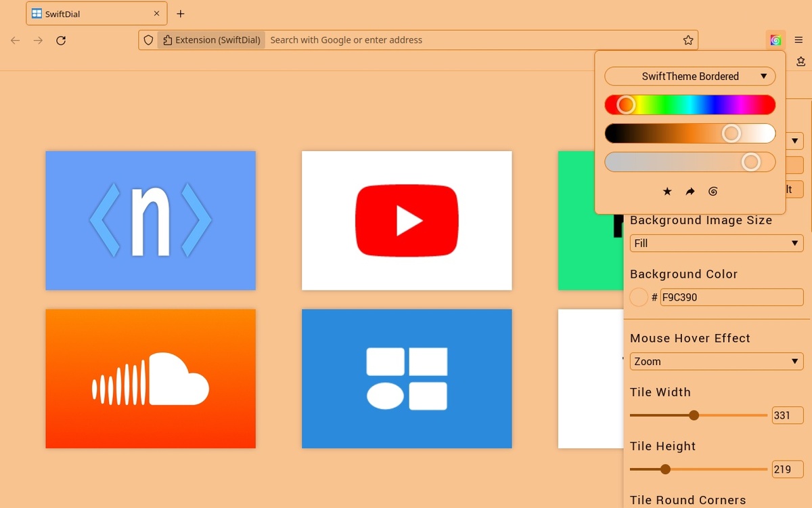Adjust the Tile Width slider

tap(698, 415)
